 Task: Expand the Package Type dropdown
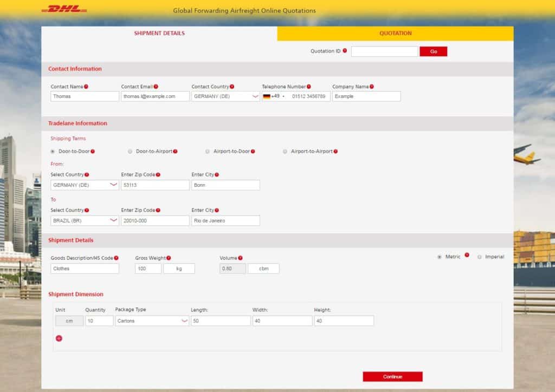[x=152, y=321]
